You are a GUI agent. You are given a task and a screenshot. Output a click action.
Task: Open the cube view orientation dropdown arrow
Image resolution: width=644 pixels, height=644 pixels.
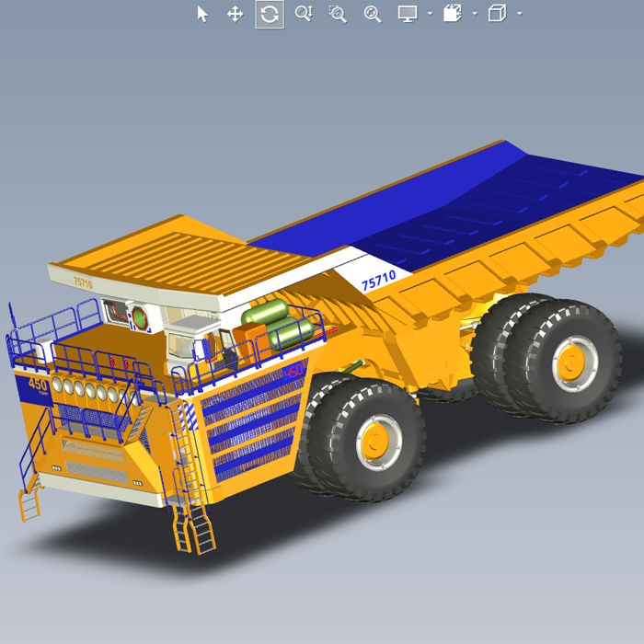(520, 14)
